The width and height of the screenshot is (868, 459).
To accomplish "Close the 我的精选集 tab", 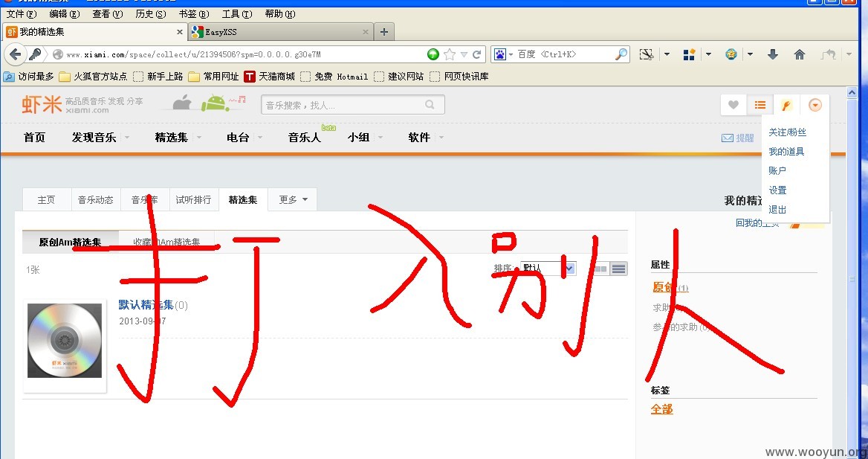I will [179, 32].
